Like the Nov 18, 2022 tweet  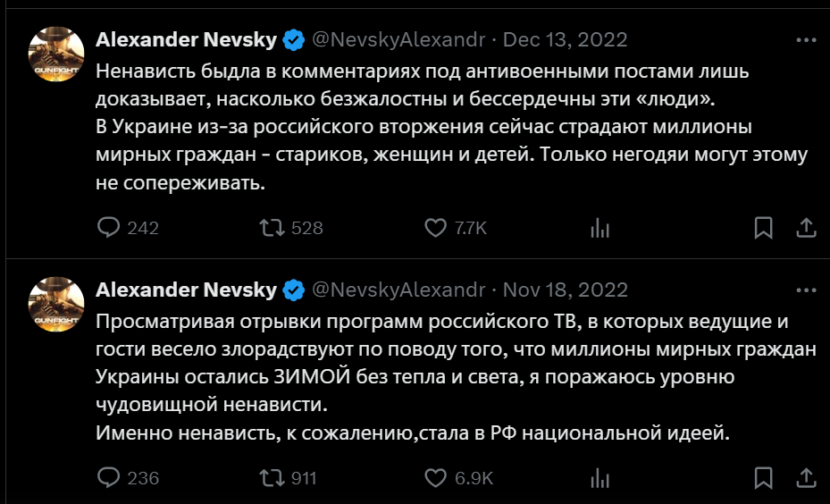[x=435, y=477]
